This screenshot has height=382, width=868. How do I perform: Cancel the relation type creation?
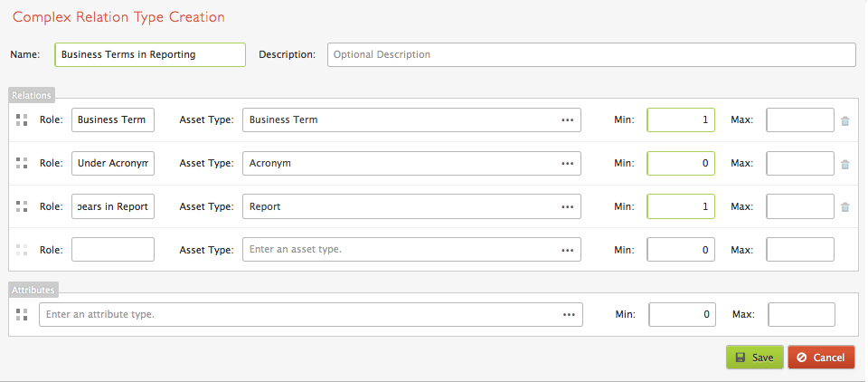click(x=822, y=358)
